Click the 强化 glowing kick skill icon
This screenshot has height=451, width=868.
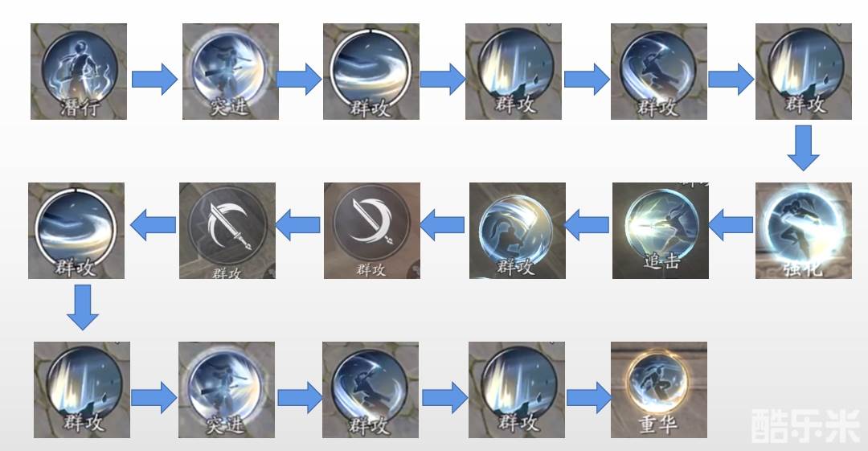(x=803, y=231)
